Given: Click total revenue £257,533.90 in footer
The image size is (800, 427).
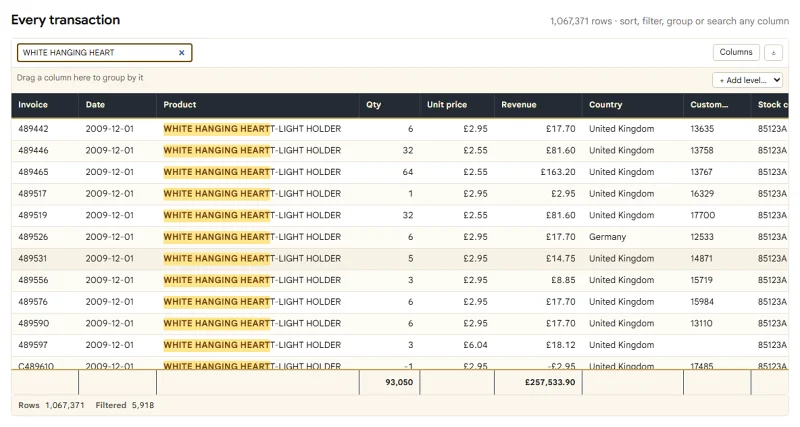Looking at the screenshot, I should 550,382.
